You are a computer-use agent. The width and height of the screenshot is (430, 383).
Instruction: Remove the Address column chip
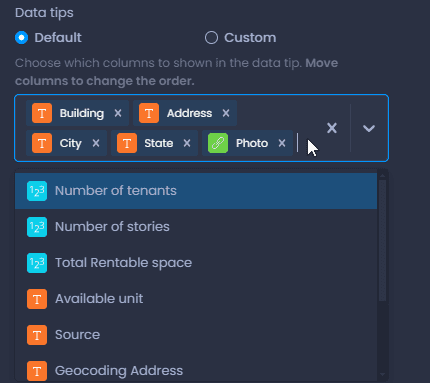click(226, 113)
